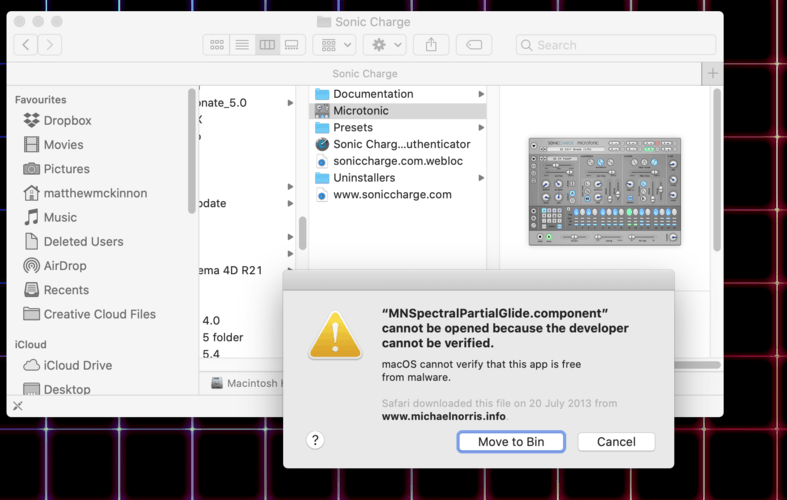Select the www.sonicharge.com file
The width and height of the screenshot is (787, 500).
383,195
